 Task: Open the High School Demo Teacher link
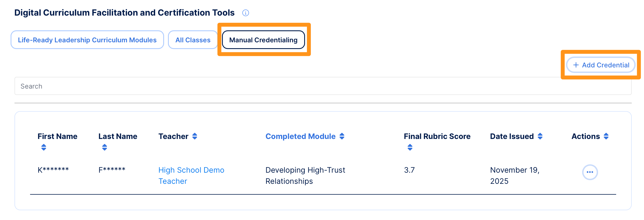click(x=191, y=175)
